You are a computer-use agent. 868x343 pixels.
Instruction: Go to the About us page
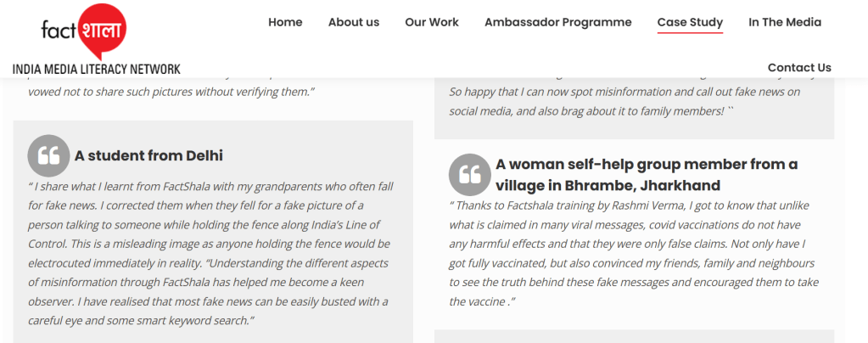(354, 22)
